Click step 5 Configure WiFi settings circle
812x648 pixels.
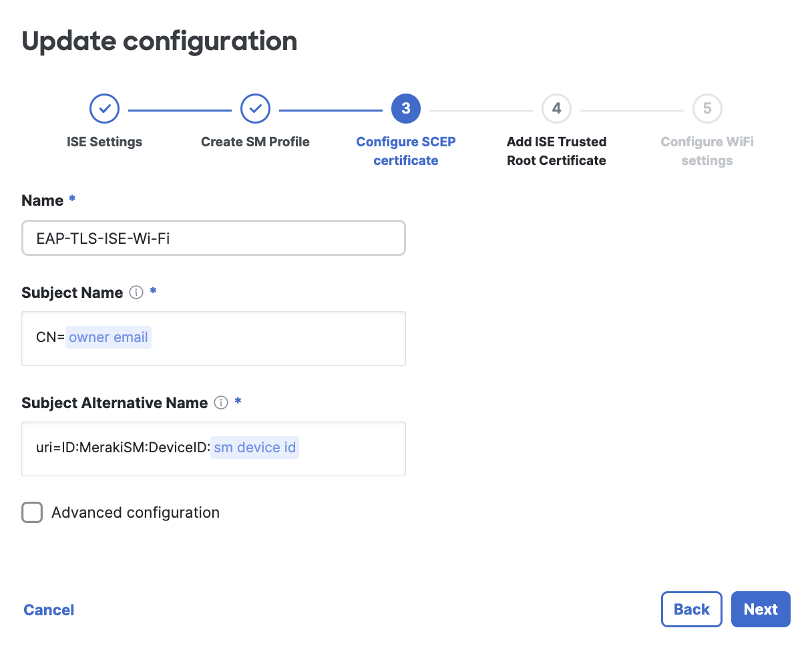click(x=706, y=108)
